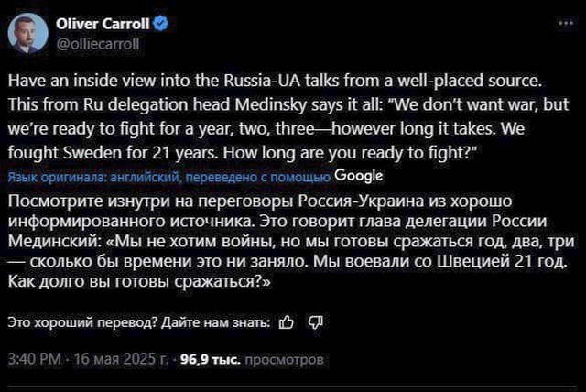Click the Oliver Carroll display name
586x392 pixels.
(105, 23)
